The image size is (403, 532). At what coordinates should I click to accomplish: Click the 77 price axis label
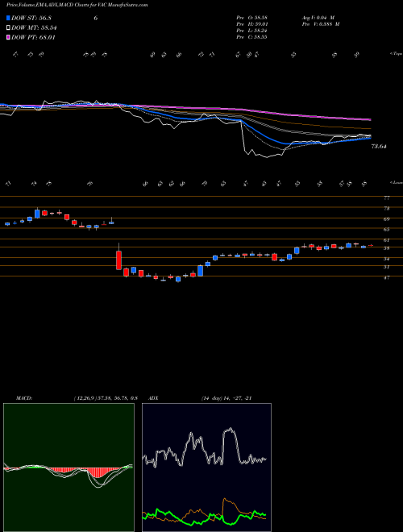tap(387, 197)
